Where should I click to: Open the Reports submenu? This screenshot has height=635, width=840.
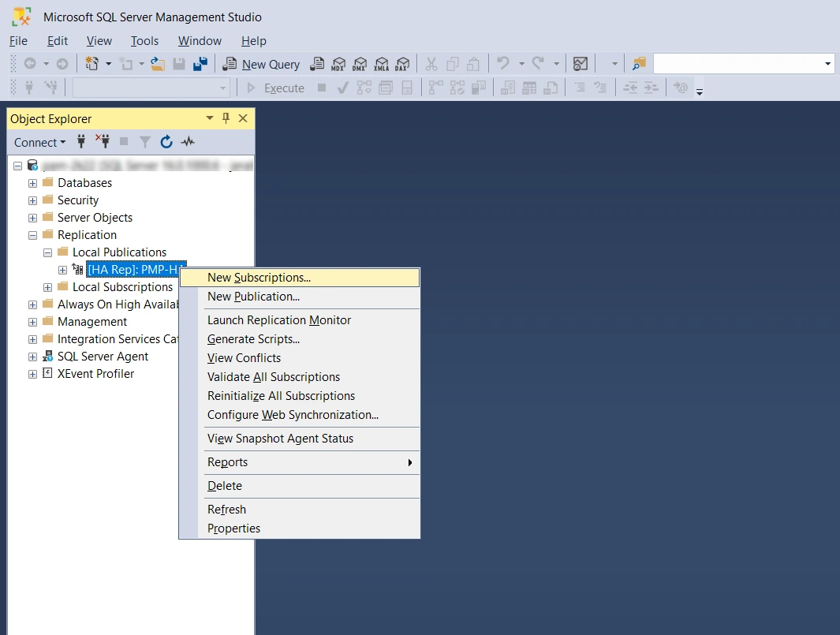227,462
